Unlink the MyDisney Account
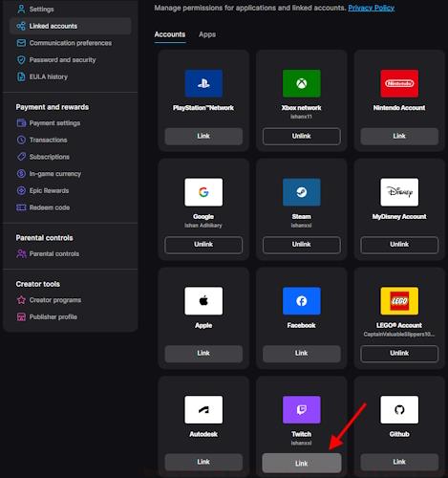This screenshot has height=478, width=448. click(x=399, y=245)
